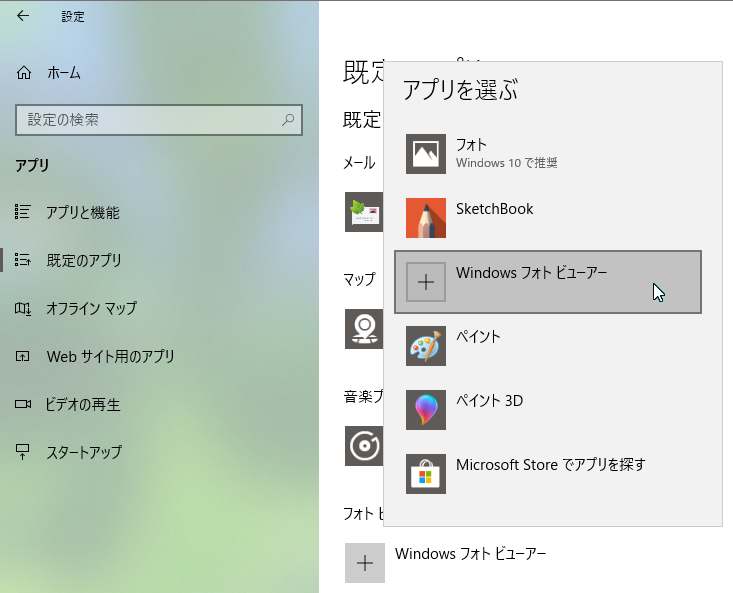Click the スタートアップ icon
This screenshot has height=593, width=733.
pyautogui.click(x=22, y=451)
